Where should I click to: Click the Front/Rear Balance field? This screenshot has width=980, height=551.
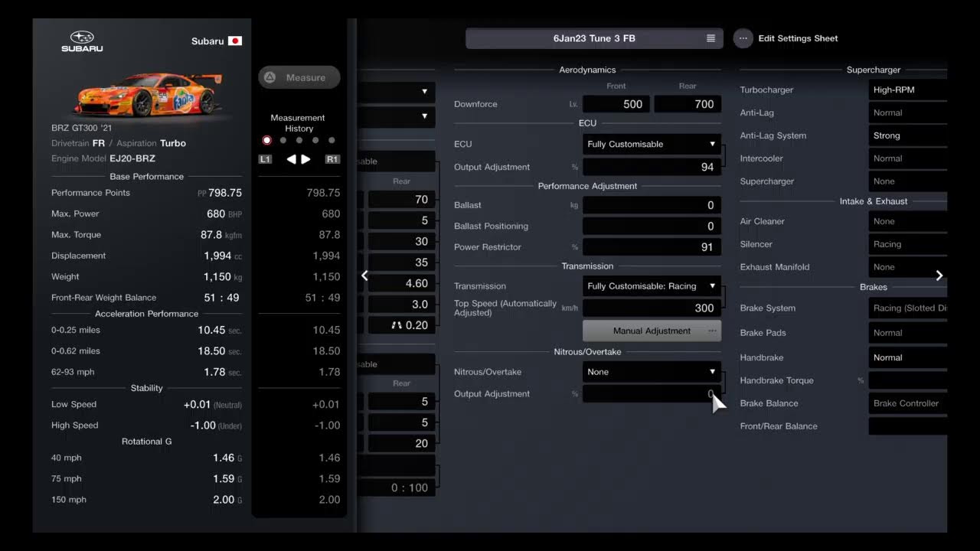[x=907, y=426]
